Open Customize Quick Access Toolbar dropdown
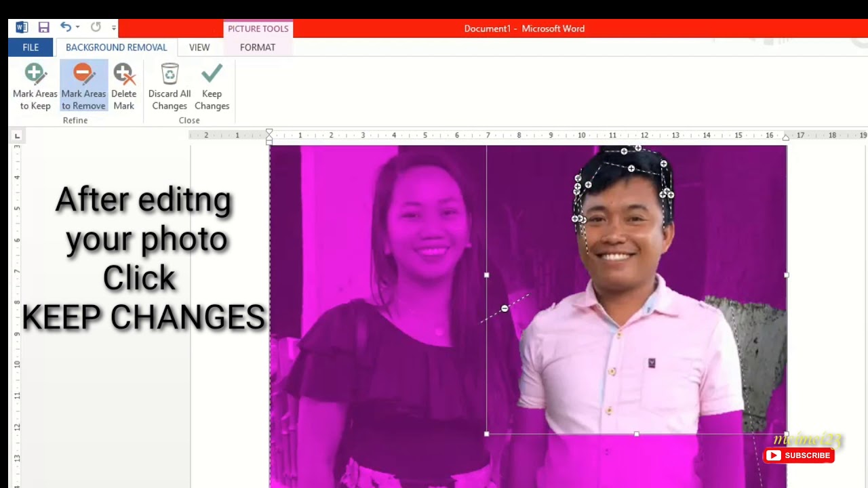 (113, 28)
